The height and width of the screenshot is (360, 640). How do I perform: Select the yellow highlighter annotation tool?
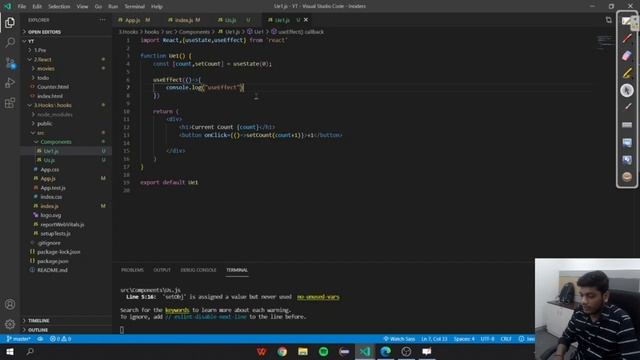(x=627, y=73)
